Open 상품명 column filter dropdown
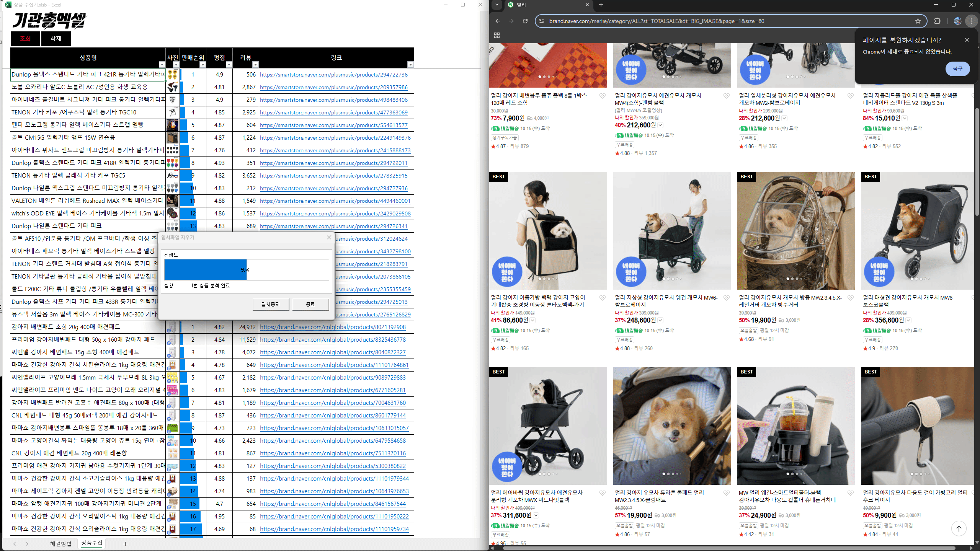 coord(162,65)
